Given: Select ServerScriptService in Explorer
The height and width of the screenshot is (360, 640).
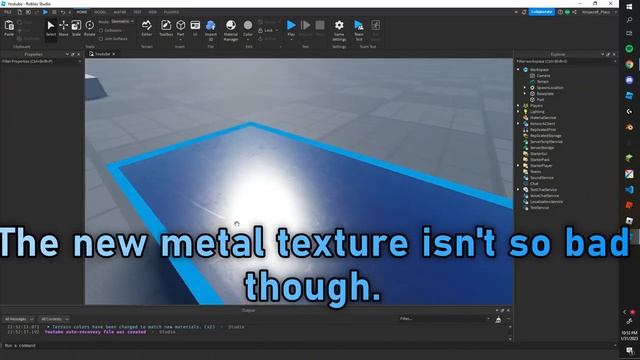Looking at the screenshot, I should point(546,142).
